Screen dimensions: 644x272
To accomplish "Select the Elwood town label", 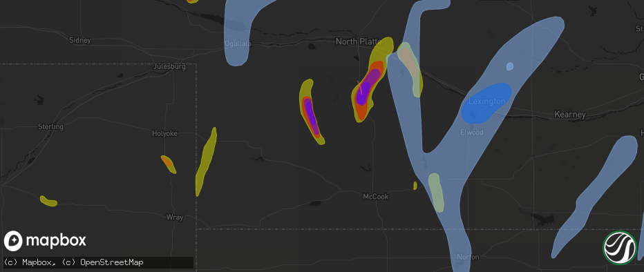I will pyautogui.click(x=471, y=133).
